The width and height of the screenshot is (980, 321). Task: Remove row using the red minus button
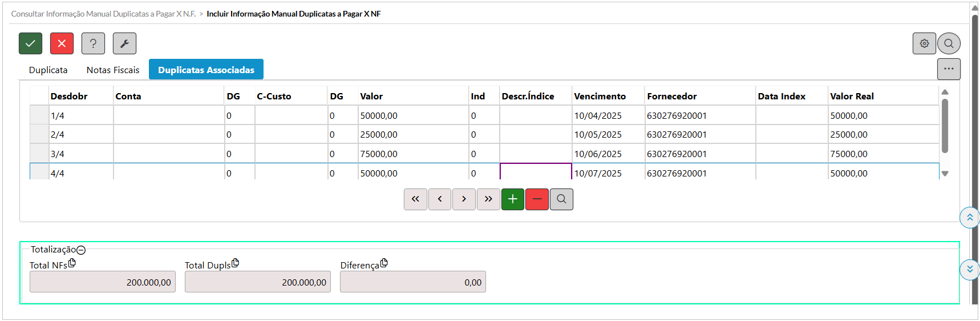coord(537,199)
